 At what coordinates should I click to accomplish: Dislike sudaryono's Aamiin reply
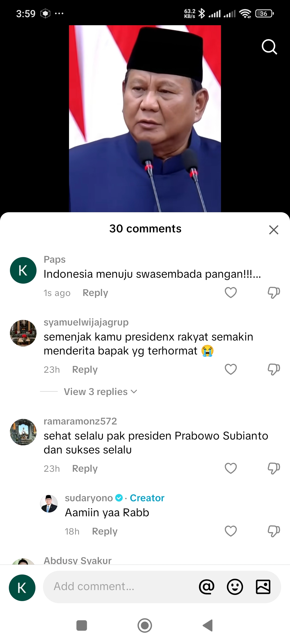(274, 531)
